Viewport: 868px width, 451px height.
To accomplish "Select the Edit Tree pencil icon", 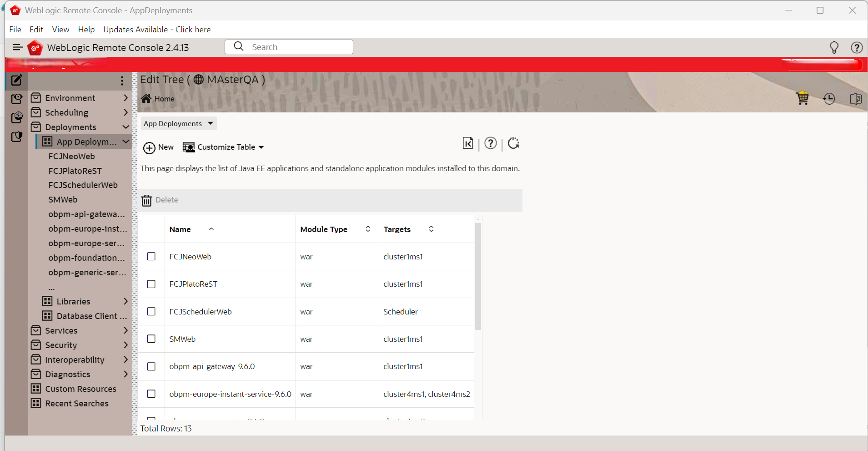I will tap(17, 80).
